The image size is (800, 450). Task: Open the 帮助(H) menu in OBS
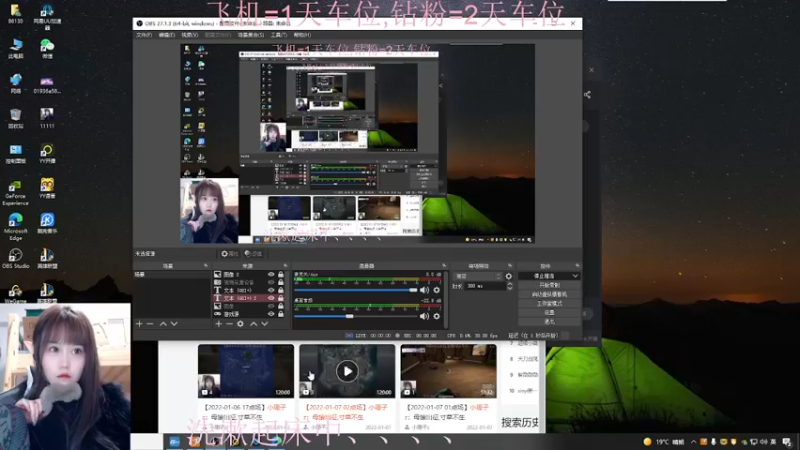coord(302,35)
